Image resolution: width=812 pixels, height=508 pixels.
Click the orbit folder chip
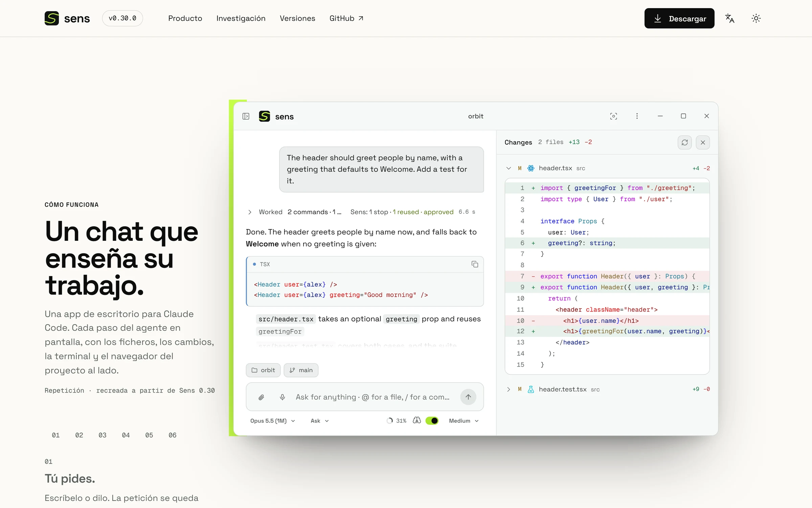[x=263, y=370]
